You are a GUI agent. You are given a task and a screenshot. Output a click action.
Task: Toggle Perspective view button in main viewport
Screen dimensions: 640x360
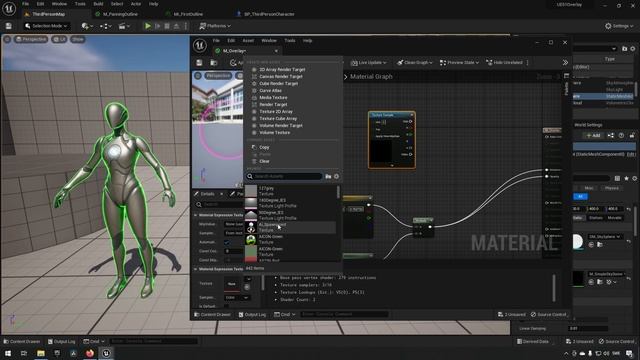[x=31, y=39]
